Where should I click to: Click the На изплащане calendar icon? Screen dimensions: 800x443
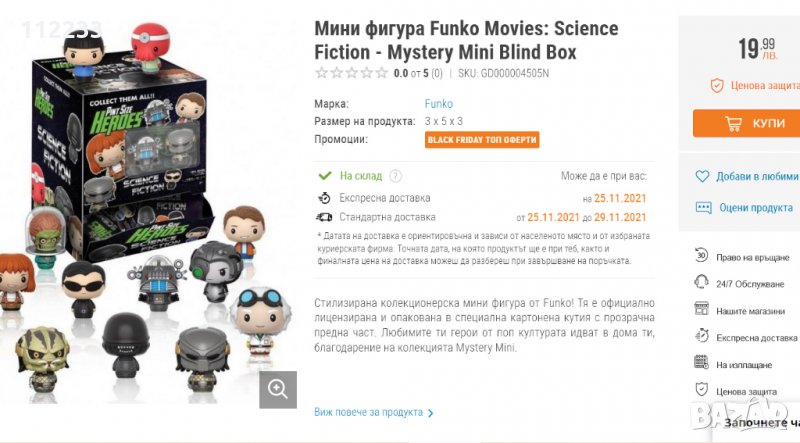point(701,365)
